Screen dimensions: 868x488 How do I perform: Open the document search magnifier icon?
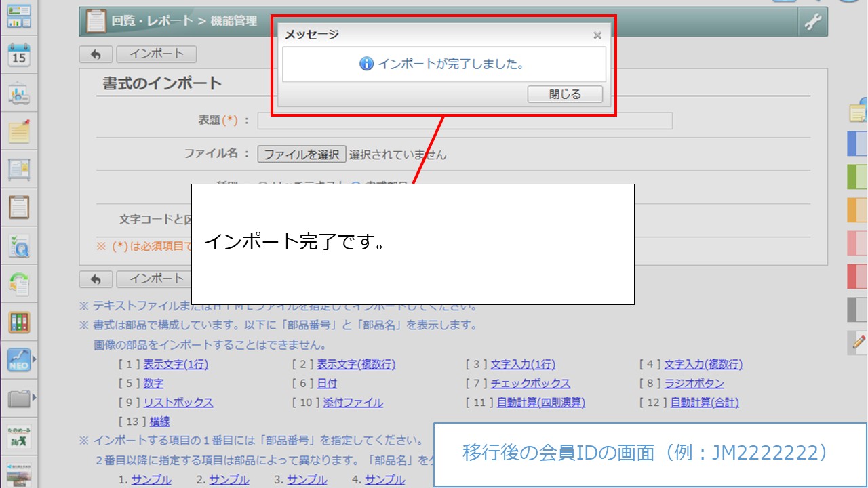[x=19, y=246]
